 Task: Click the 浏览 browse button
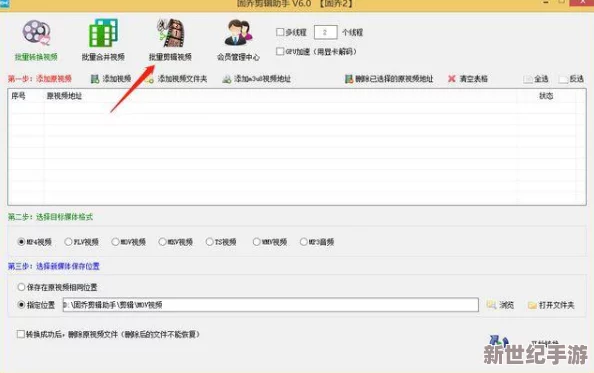(500, 305)
